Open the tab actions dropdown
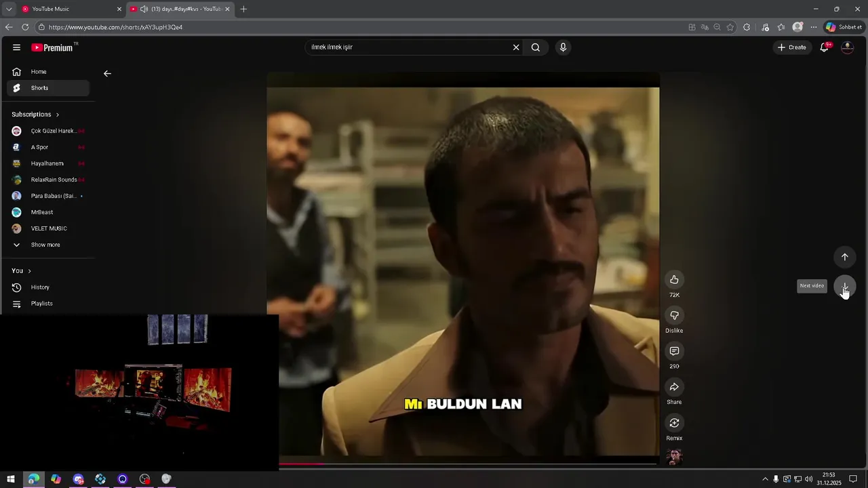Screen dimensions: 868x488 tap(8, 9)
